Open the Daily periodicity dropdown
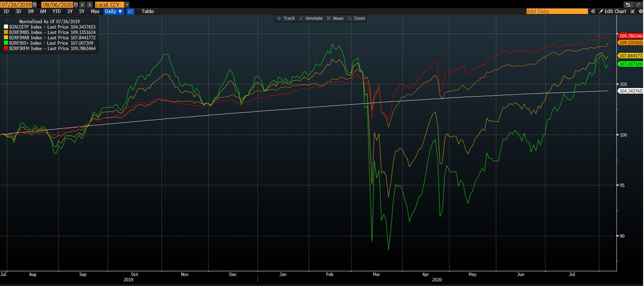The height and width of the screenshot is (286, 644). 113,11
